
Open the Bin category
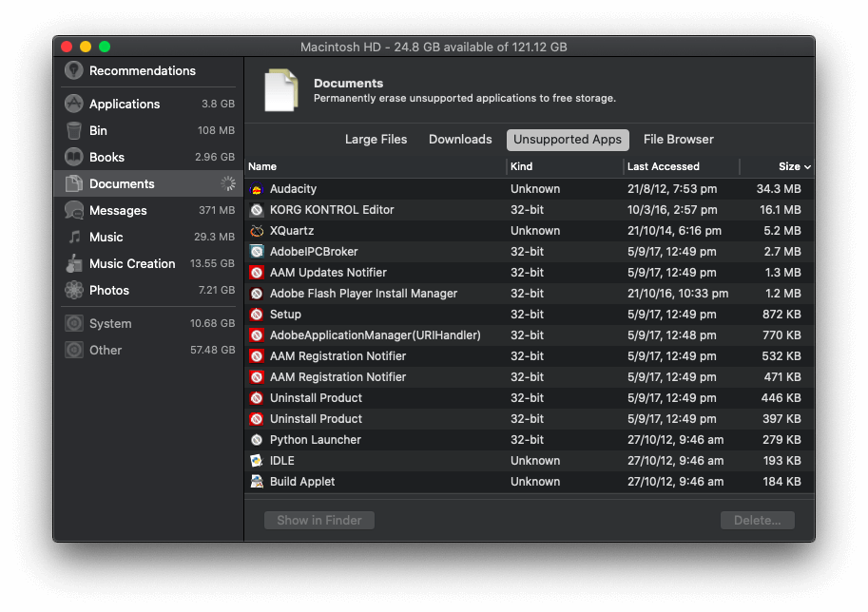(149, 130)
